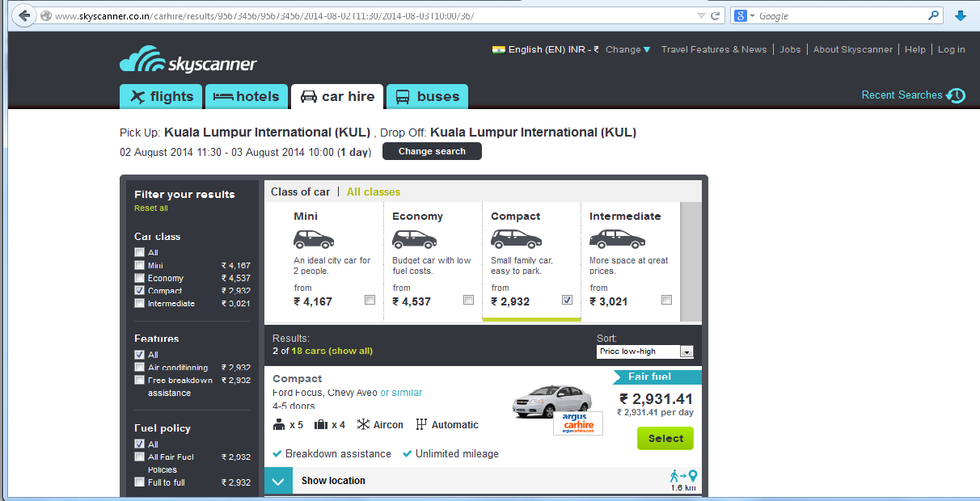This screenshot has width=980, height=501.
Task: Untick the Compact filter checkbox
Action: click(x=140, y=291)
